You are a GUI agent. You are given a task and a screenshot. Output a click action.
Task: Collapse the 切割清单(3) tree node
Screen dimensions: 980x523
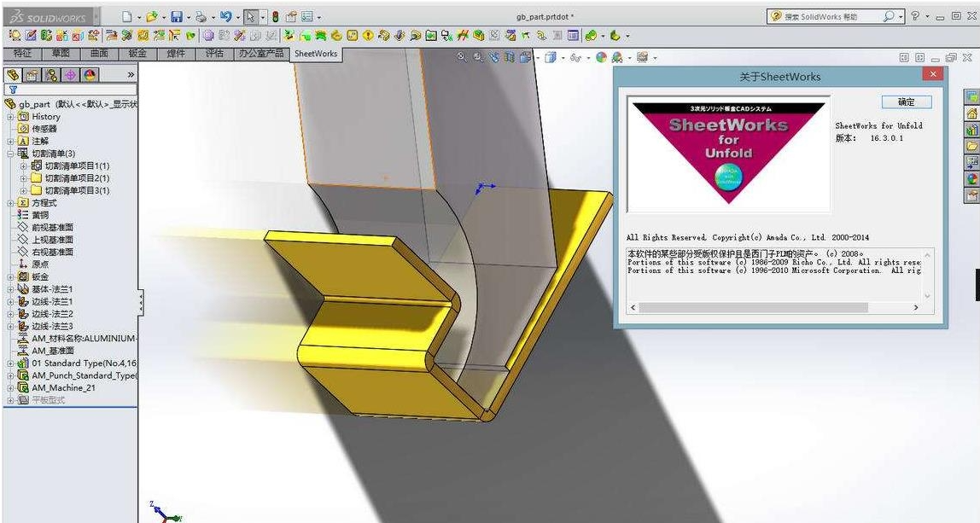tap(9, 154)
